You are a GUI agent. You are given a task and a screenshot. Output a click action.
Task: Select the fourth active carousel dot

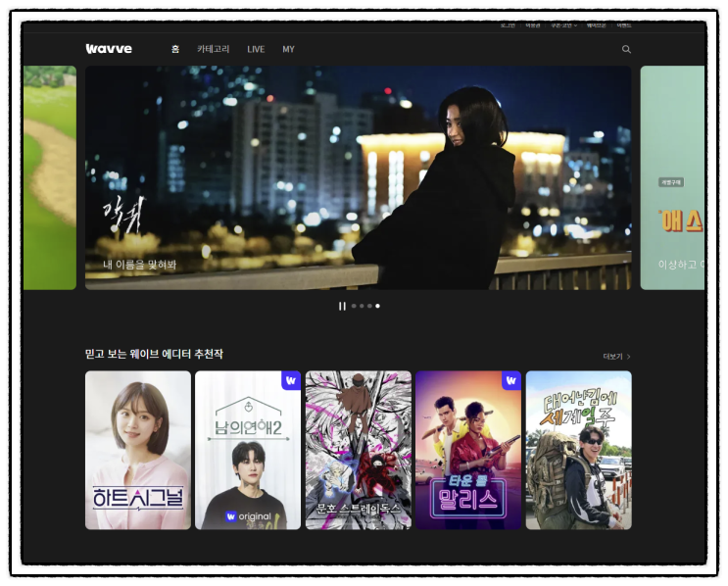[377, 306]
